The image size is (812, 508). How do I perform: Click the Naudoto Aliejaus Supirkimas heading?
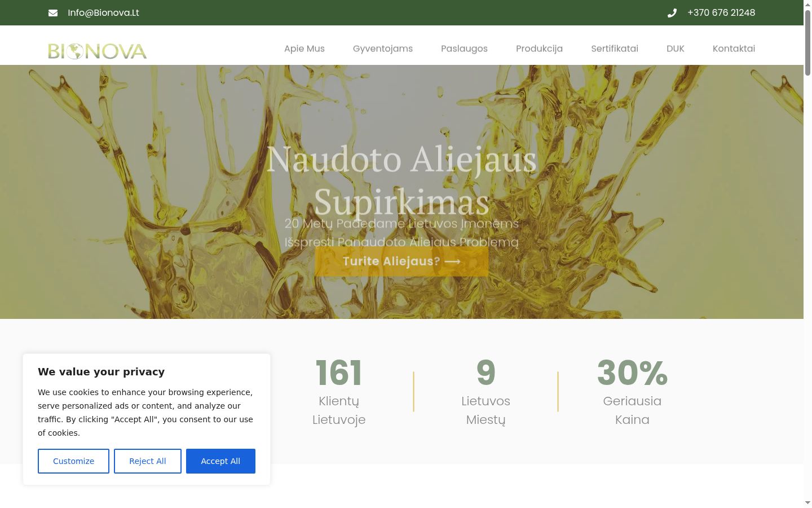coord(401,180)
